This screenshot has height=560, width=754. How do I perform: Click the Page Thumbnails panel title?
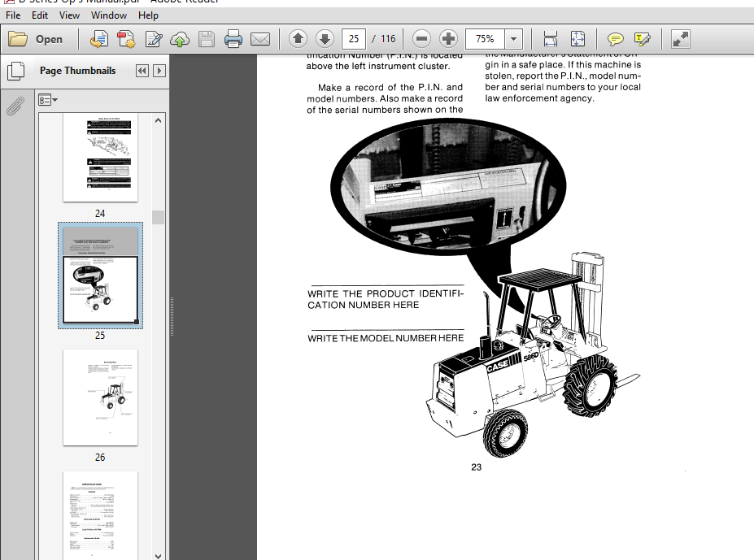(x=78, y=71)
